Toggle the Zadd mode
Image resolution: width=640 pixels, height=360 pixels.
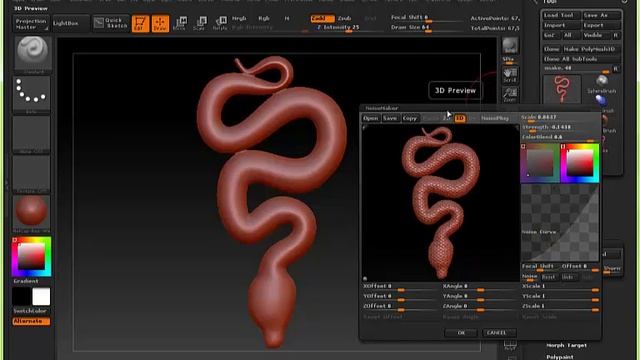click(322, 19)
